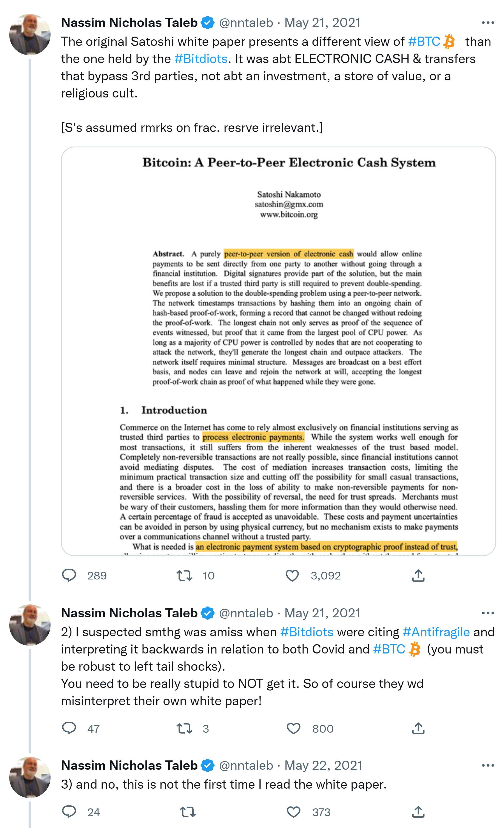Open more options on second tweet
The width and height of the screenshot is (504, 828).
(487, 613)
